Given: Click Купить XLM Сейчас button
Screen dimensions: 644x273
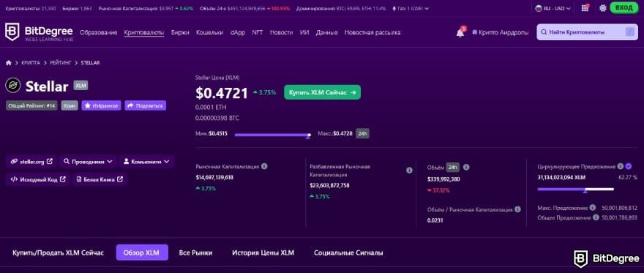Looking at the screenshot, I should [x=323, y=93].
